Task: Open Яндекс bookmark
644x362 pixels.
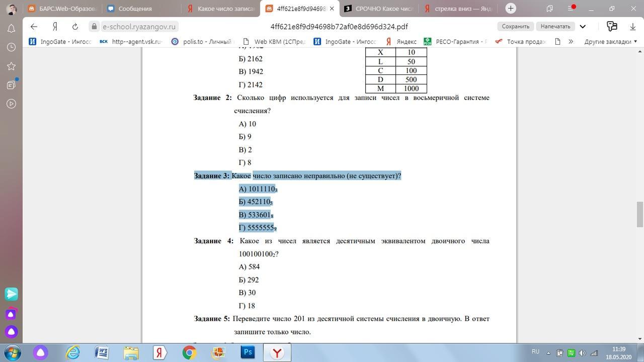Action: (x=401, y=42)
